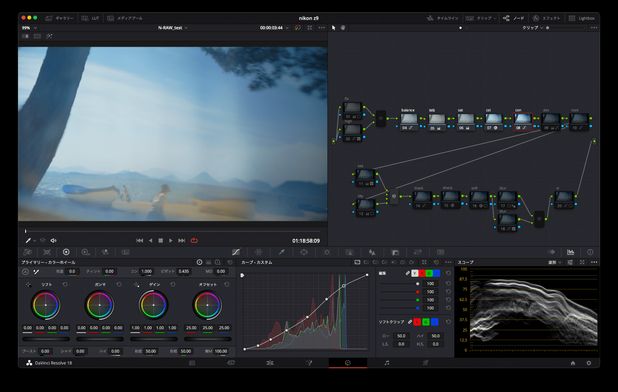Reset the Lift color wheel
The image size is (618, 392).
click(65, 284)
